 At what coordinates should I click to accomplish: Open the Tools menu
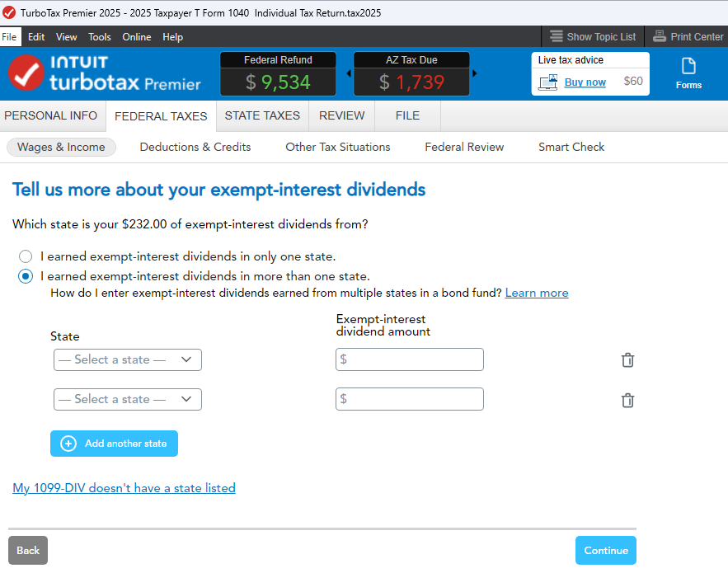click(x=100, y=37)
